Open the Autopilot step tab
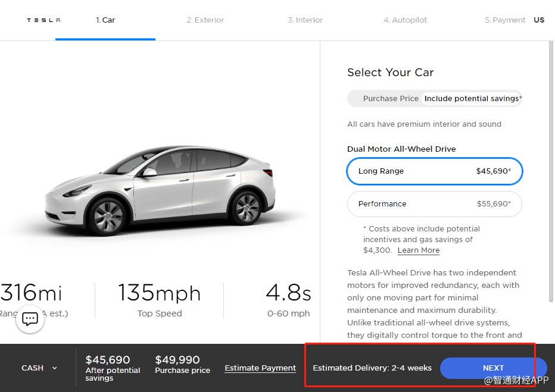555x392 pixels. tap(406, 20)
